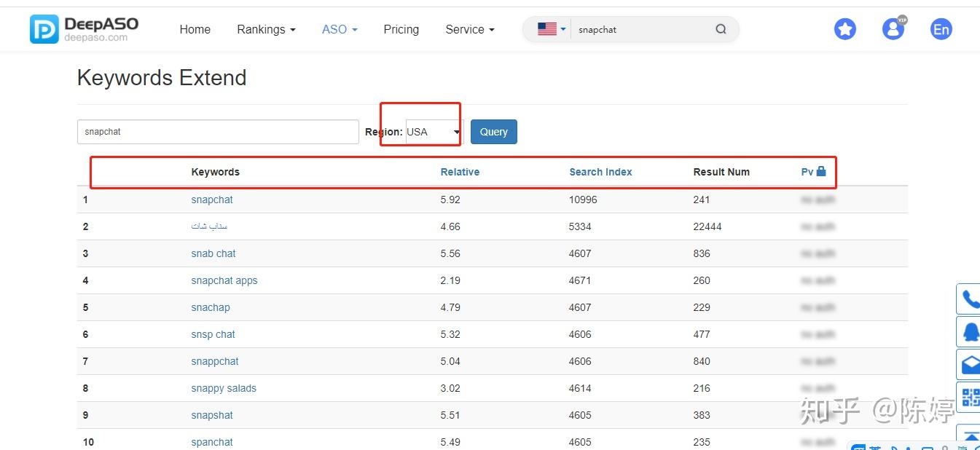The height and width of the screenshot is (450, 980).
Task: Open the snapshat keyword link
Action: (212, 415)
